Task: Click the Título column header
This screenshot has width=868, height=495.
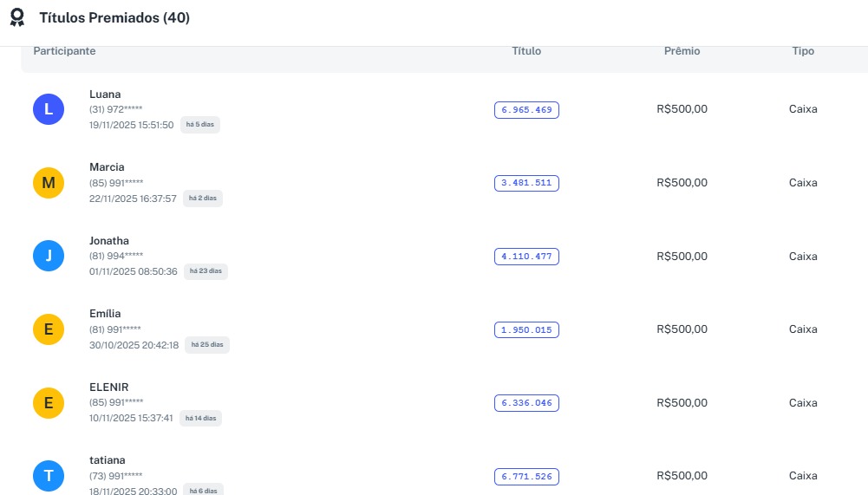Action: pyautogui.click(x=526, y=51)
